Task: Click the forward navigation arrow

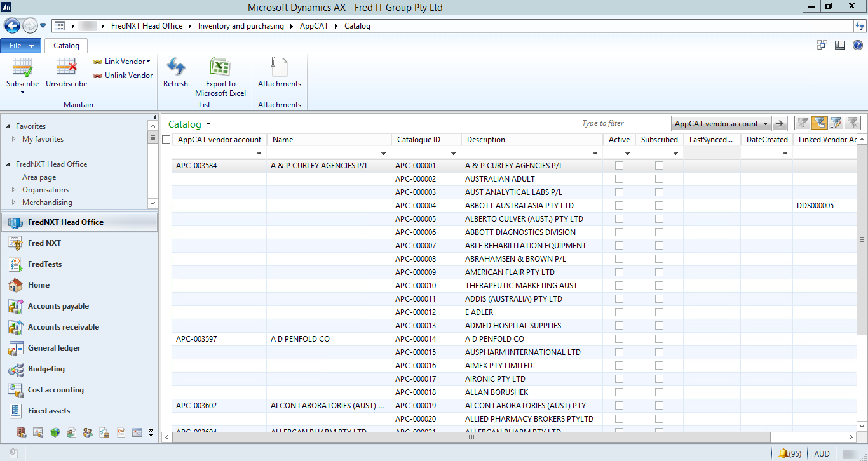Action: (x=29, y=26)
